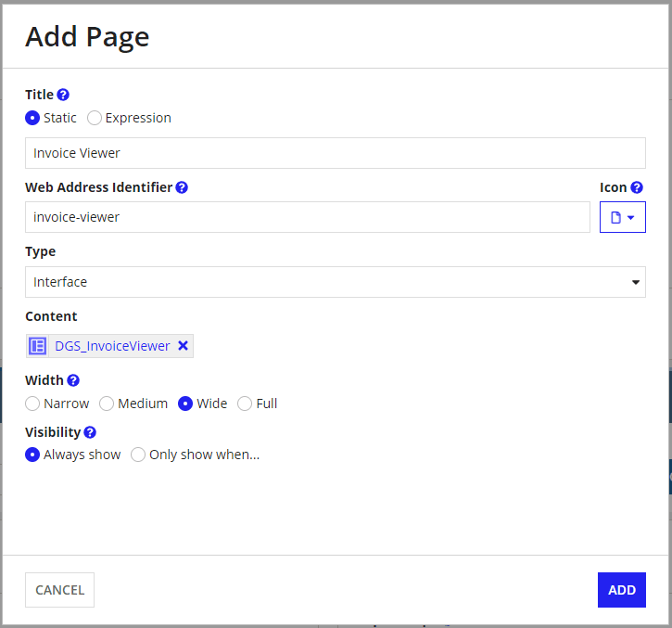Click the Visibility help icon
The width and height of the screenshot is (672, 628).
pos(90,432)
